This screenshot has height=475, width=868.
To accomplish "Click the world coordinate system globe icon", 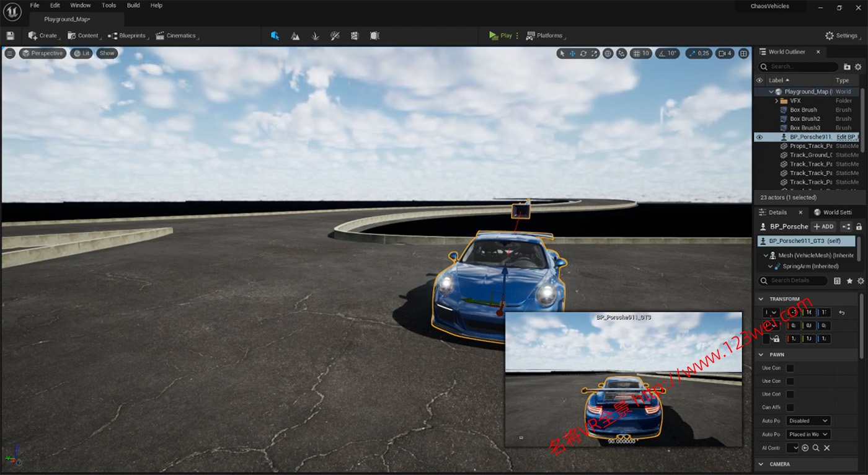I will (608, 53).
